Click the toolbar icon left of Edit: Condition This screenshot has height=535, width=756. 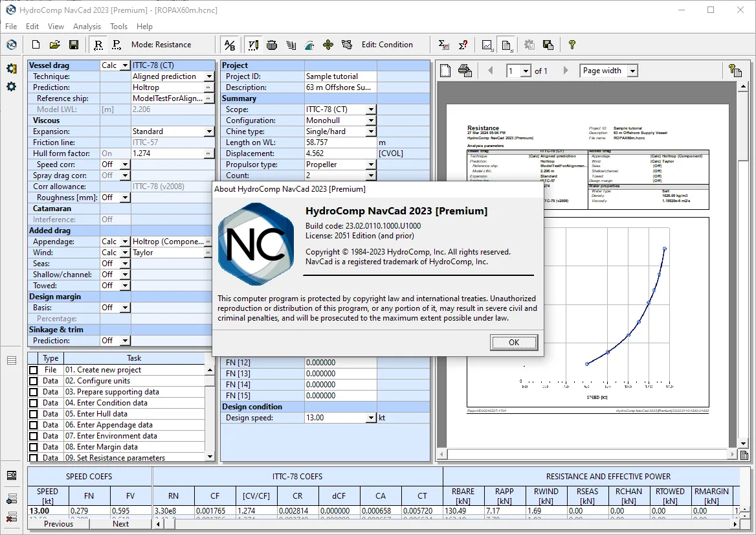tap(347, 45)
